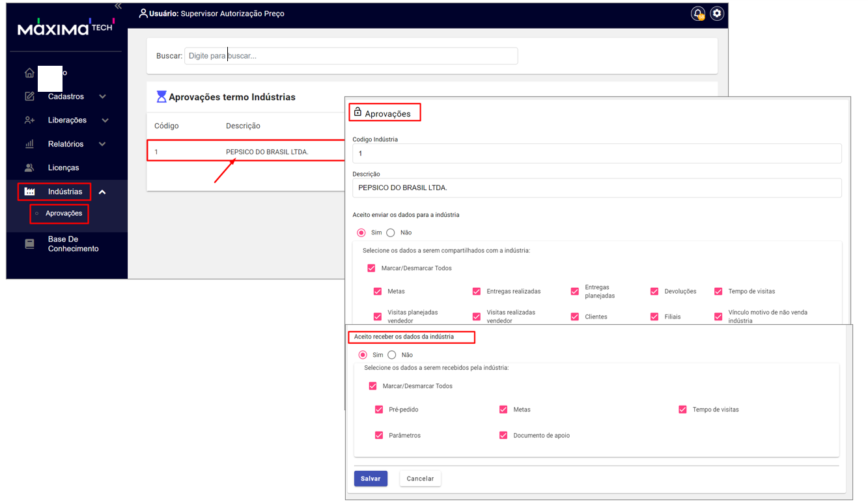Collapse sidebar with double chevron icon
Screen dimensions: 868x504
(118, 6)
